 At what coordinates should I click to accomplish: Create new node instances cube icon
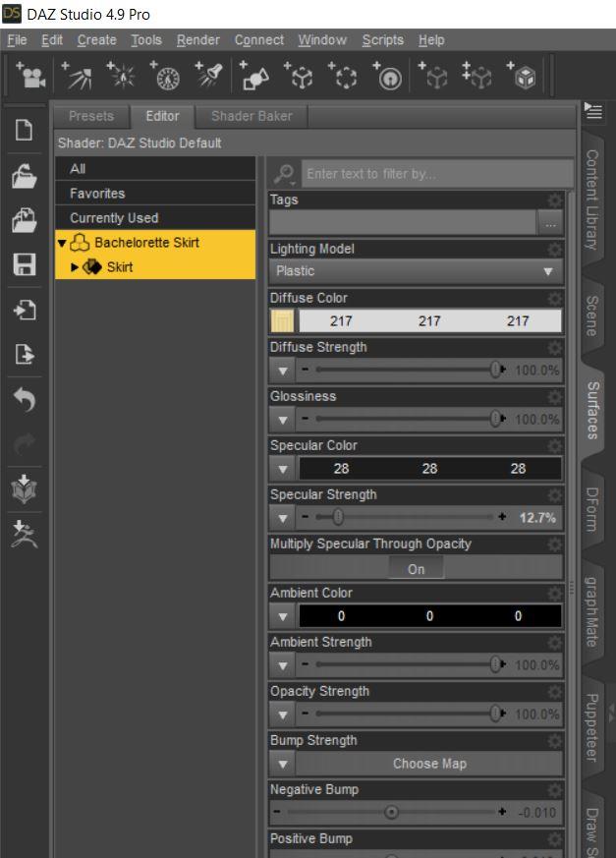pyautogui.click(x=522, y=76)
